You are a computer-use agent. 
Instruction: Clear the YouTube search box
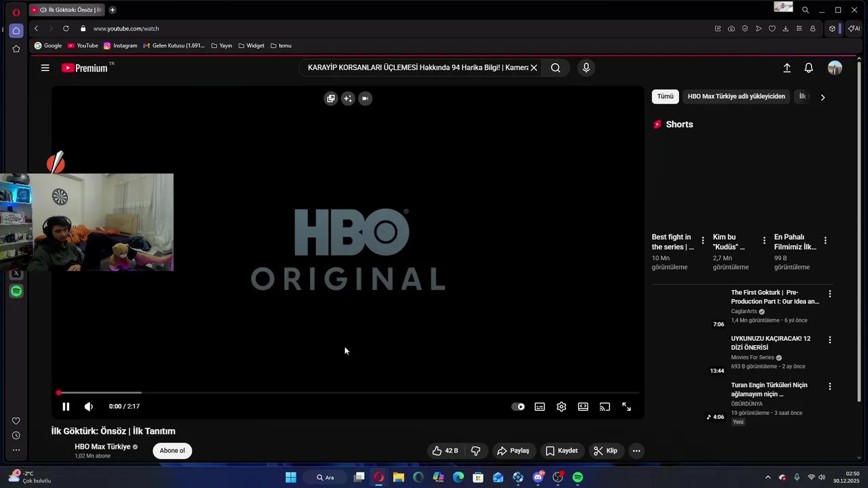(534, 68)
